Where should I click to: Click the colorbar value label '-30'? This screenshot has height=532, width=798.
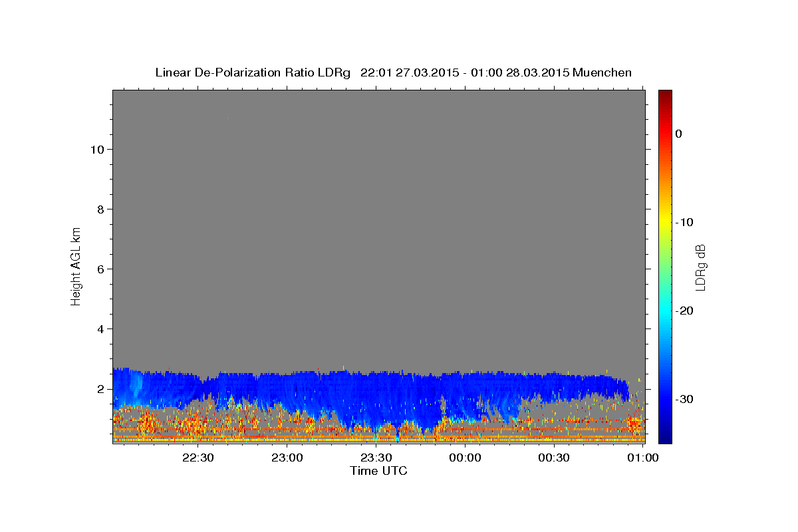click(x=684, y=399)
